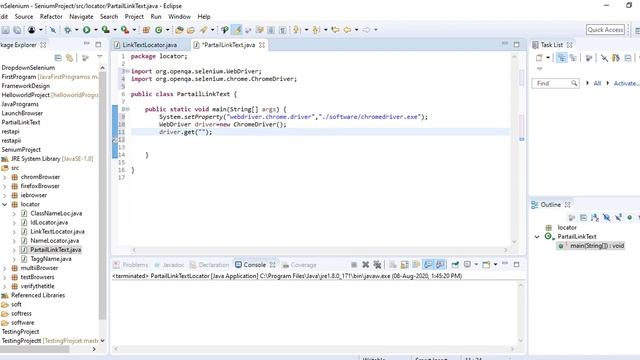Collapse the locator package
Image resolution: width=640 pixels, height=360 pixels.
tap(4, 204)
